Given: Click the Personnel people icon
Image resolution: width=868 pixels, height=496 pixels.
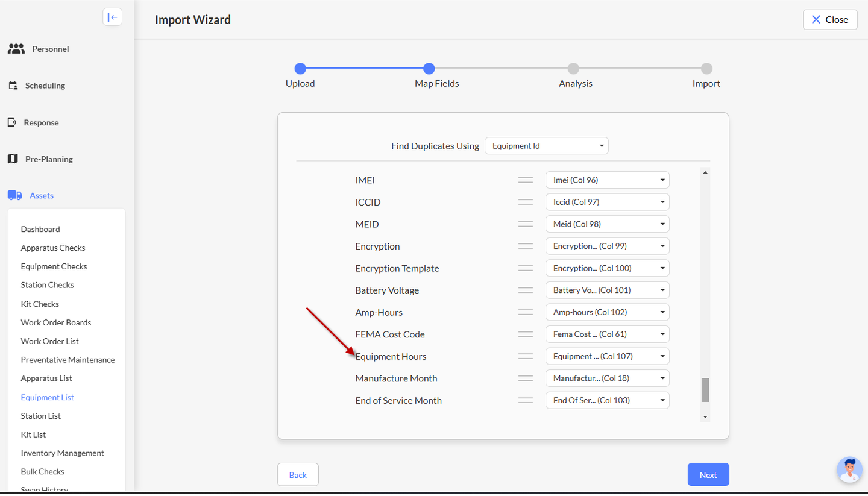Looking at the screenshot, I should click(x=16, y=49).
